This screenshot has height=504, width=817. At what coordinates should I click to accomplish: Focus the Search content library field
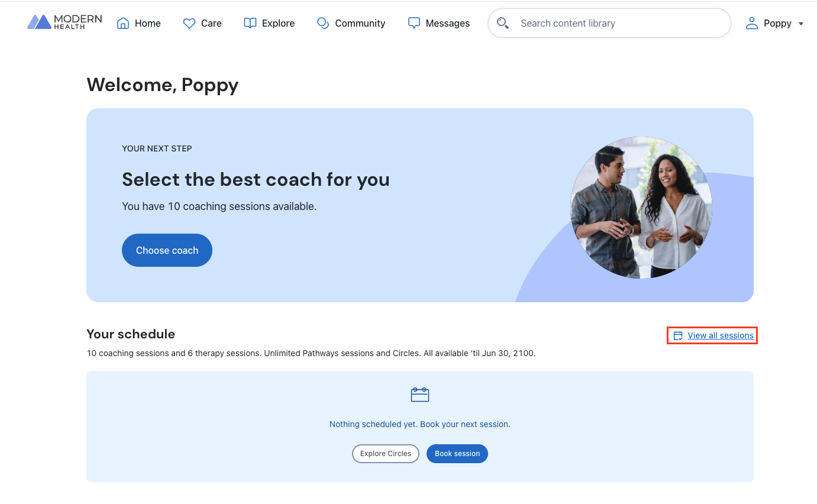coord(615,23)
